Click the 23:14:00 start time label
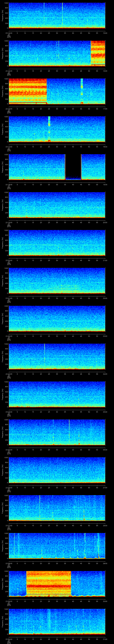The width and height of the screenshot is (114, 644). click(x=9, y=33)
